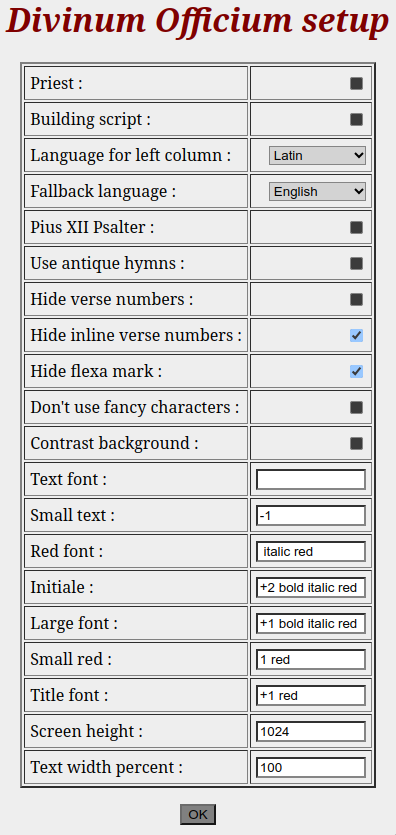This screenshot has height=835, width=396.
Task: Click the 'Screen height :' label
Action: (87, 731)
